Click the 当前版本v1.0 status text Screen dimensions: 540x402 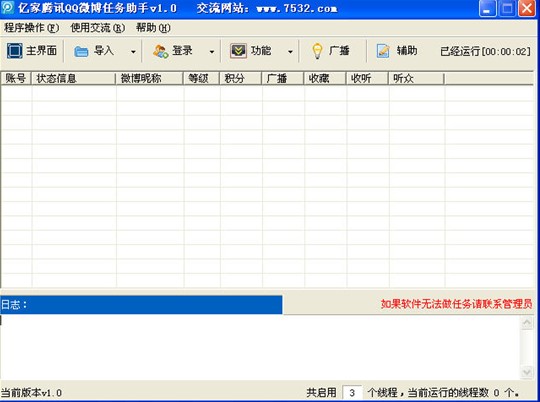coord(31,393)
